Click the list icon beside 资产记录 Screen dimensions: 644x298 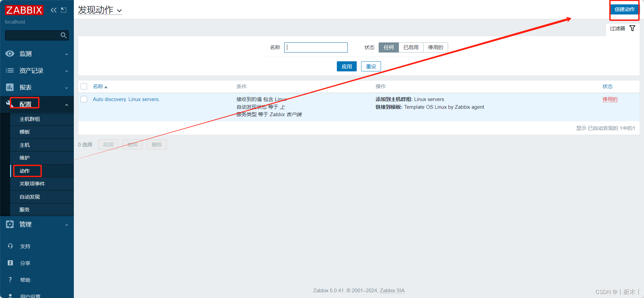(x=10, y=70)
